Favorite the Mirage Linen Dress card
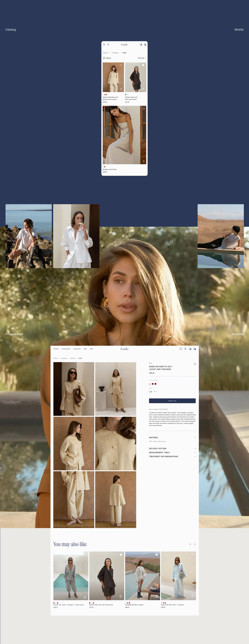The width and height of the screenshot is (249, 644). tap(144, 109)
